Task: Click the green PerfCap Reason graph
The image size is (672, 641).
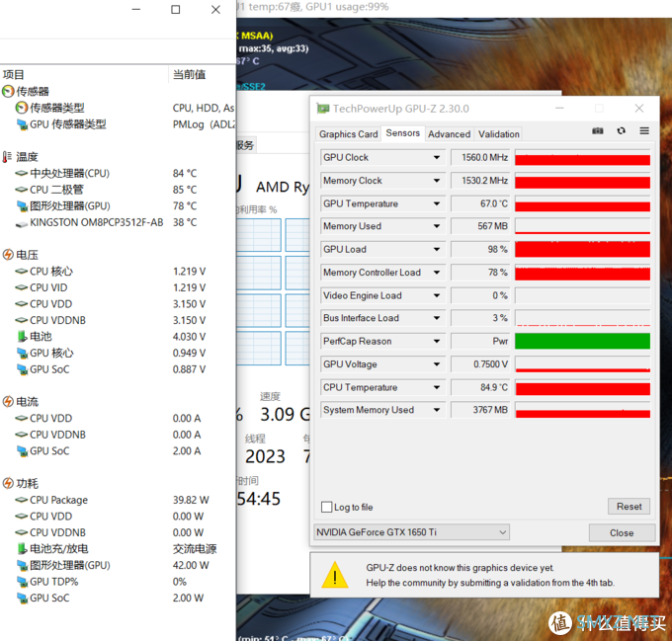Action: click(582, 342)
